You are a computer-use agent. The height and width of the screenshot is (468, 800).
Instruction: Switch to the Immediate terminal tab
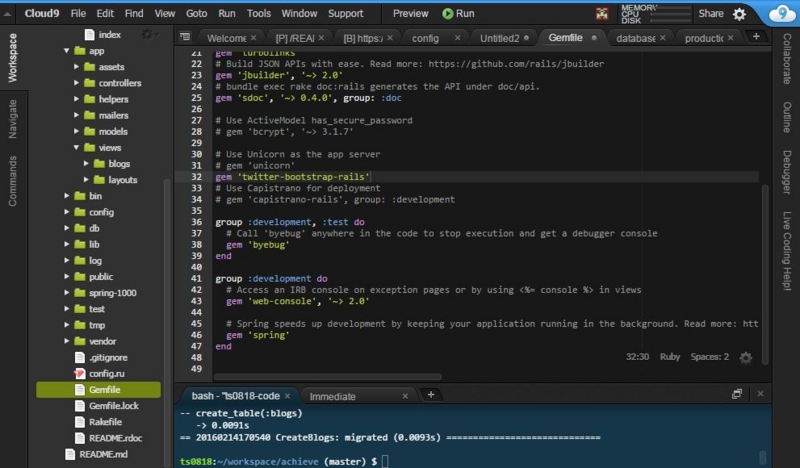click(x=333, y=397)
